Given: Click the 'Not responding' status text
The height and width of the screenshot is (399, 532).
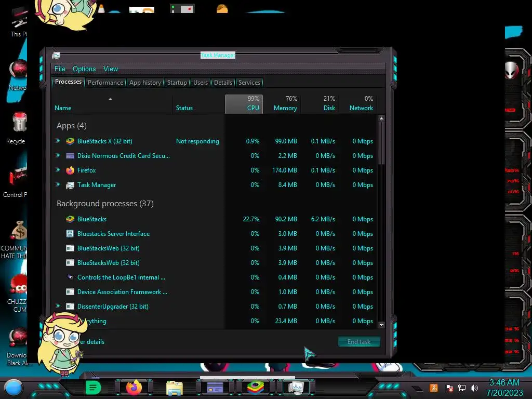Looking at the screenshot, I should coord(197,141).
